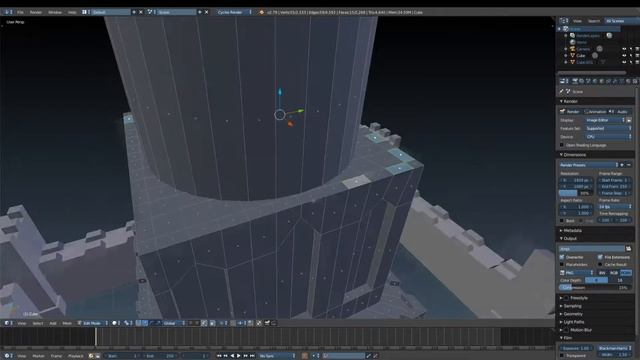This screenshot has height=360, width=640.
Task: Play the animation forward
Action: click(x=239, y=356)
